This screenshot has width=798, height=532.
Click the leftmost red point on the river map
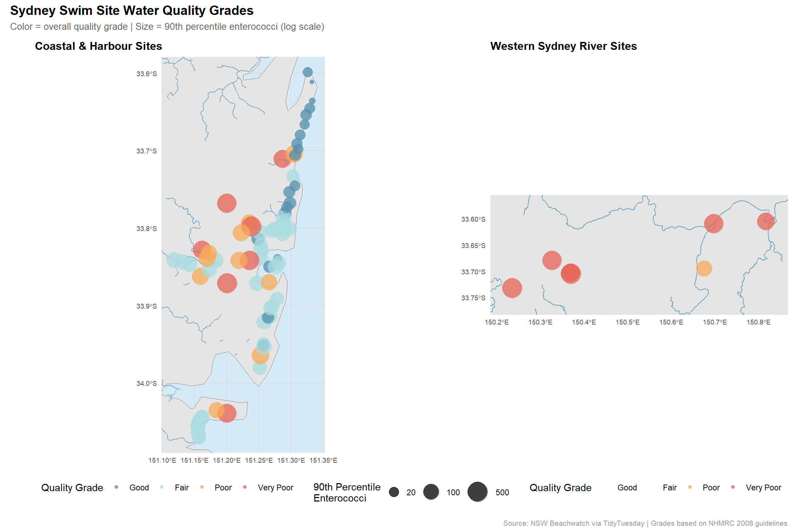tap(512, 288)
